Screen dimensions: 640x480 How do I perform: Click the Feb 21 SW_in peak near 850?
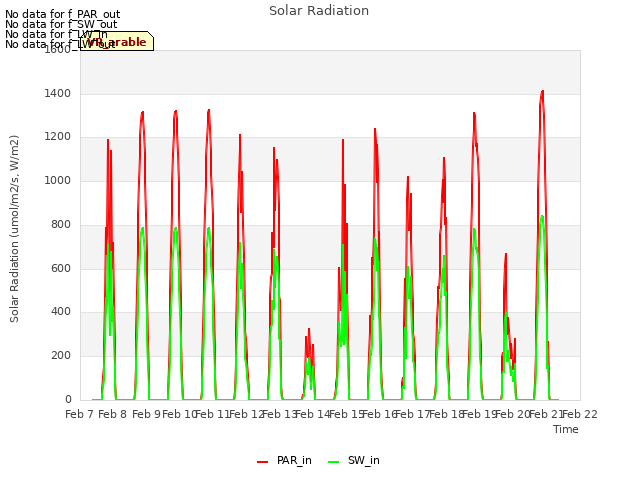542,216
